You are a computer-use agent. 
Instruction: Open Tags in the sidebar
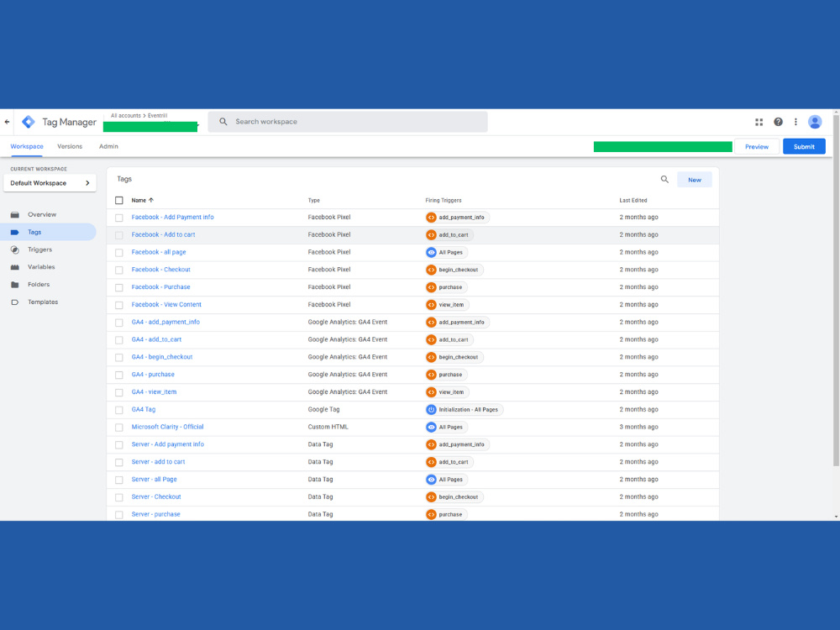pyautogui.click(x=48, y=232)
